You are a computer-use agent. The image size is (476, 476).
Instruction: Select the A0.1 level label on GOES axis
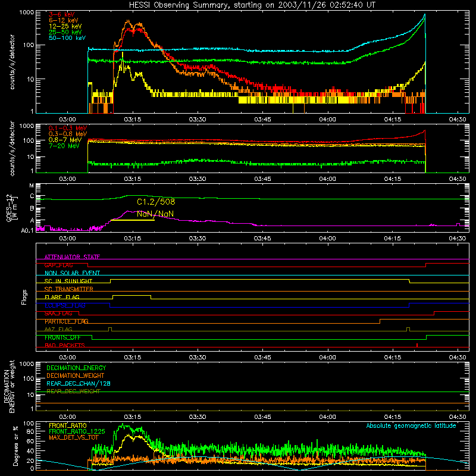pos(27,230)
